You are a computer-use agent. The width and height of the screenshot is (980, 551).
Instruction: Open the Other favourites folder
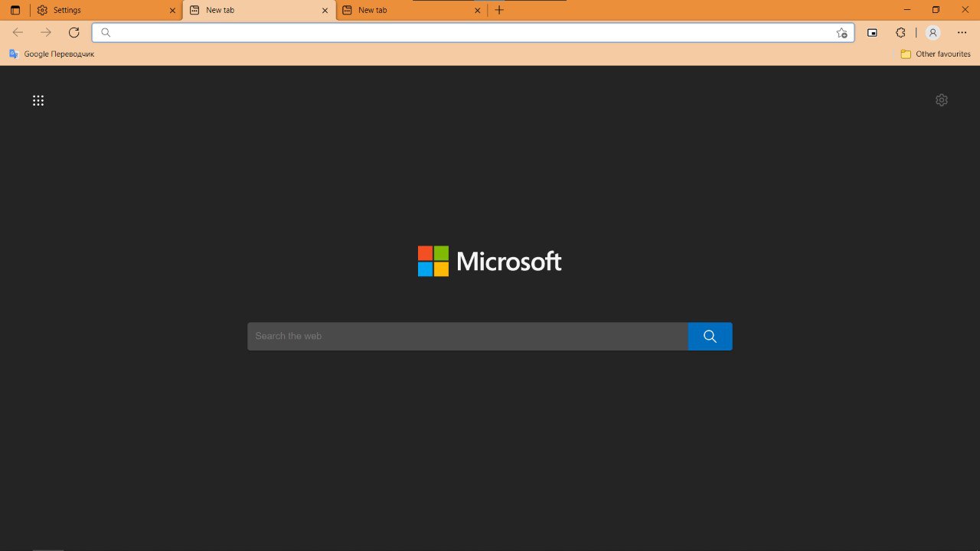click(x=936, y=54)
